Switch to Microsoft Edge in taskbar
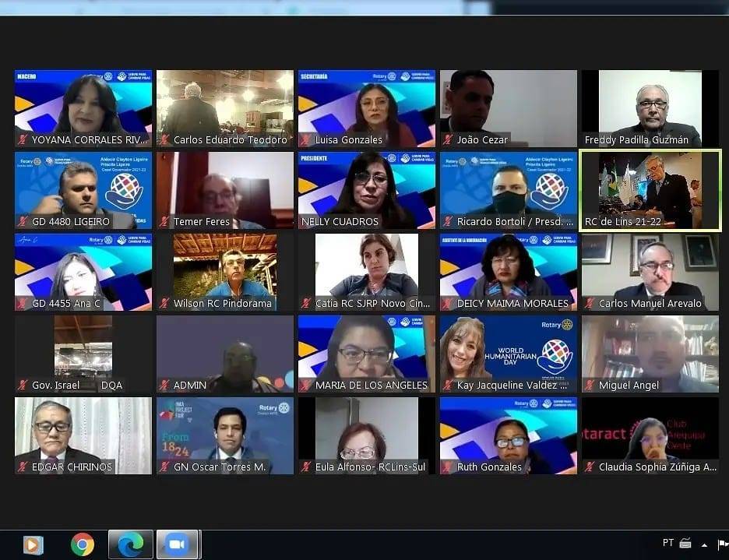 (130, 544)
